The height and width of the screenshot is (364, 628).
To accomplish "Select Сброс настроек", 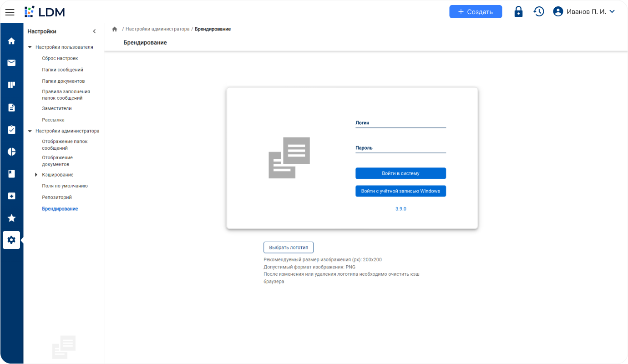I will [60, 58].
